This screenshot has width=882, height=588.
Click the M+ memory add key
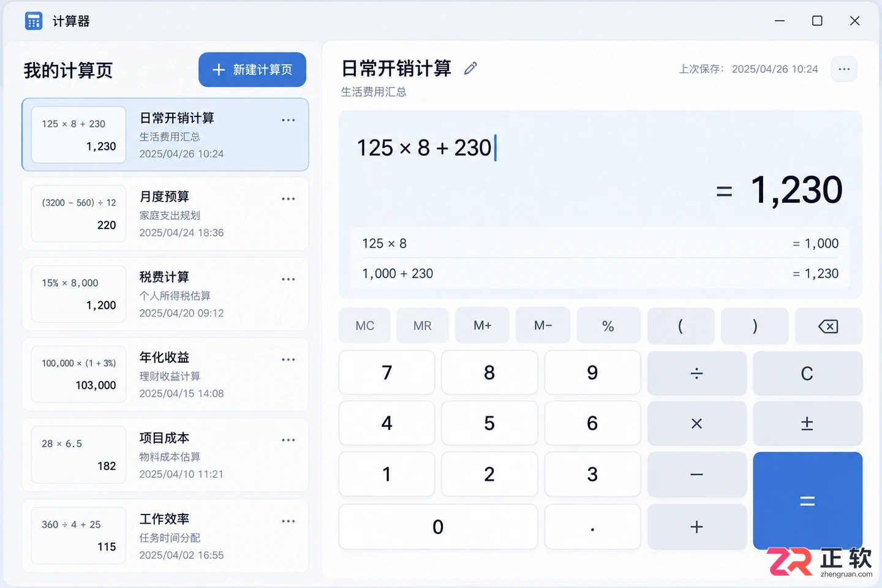tap(483, 326)
